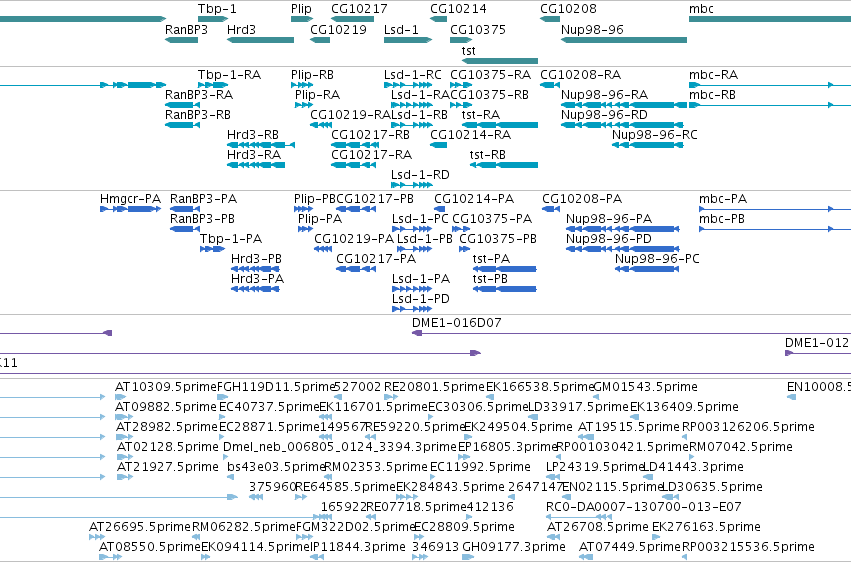Click the Lsd-1-RC transcript label

pyautogui.click(x=412, y=75)
